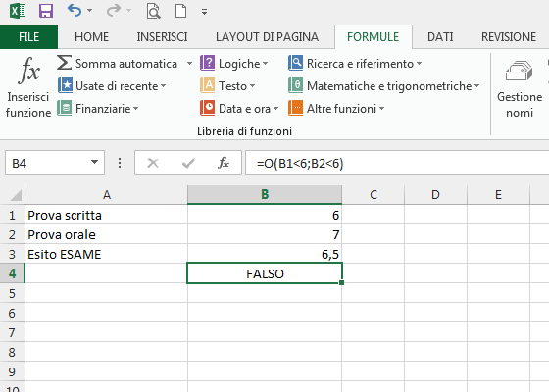Click the formula bar fx insert function button

pos(224,163)
